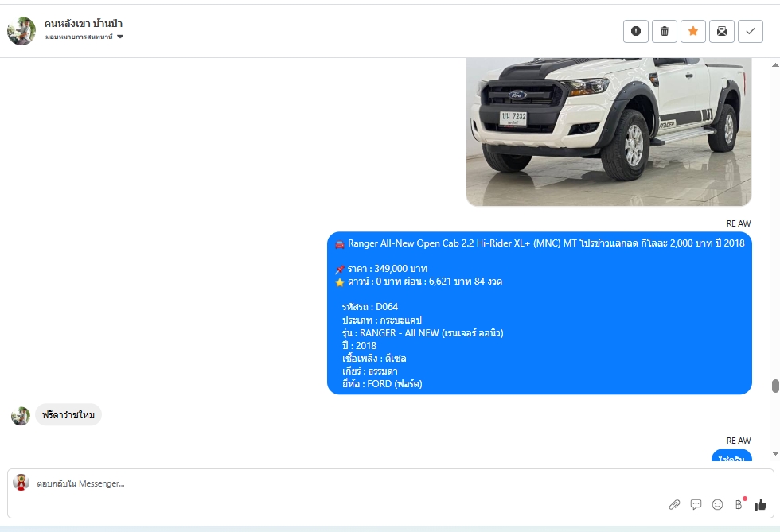
Task: Click the brand line FORD (ฟอร์ด)
Action: tap(382, 384)
